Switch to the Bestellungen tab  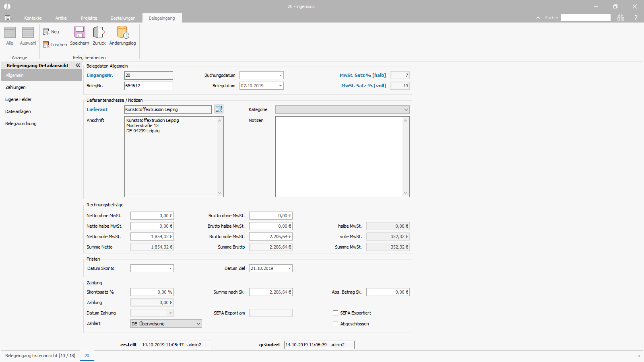point(123,18)
